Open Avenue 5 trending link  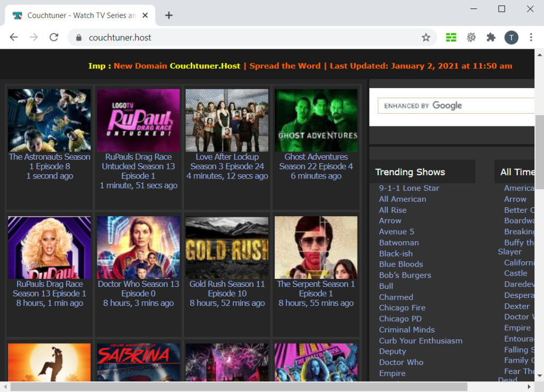(x=396, y=232)
